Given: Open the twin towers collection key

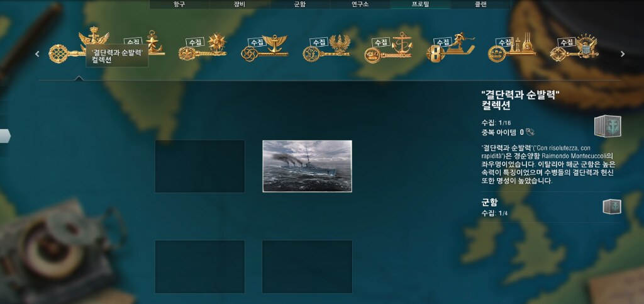Looking at the screenshot, I should pos(512,48).
